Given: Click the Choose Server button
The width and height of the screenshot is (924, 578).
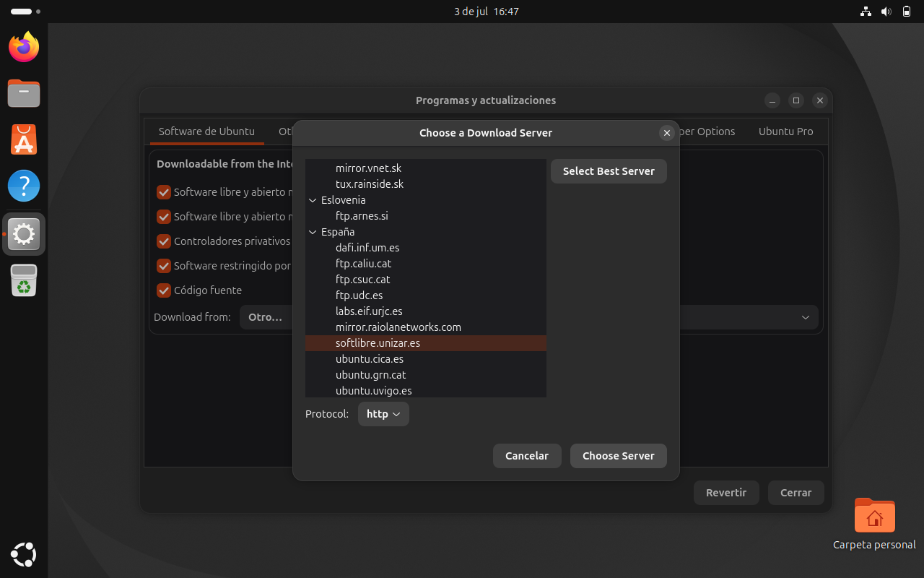Looking at the screenshot, I should pyautogui.click(x=619, y=456).
